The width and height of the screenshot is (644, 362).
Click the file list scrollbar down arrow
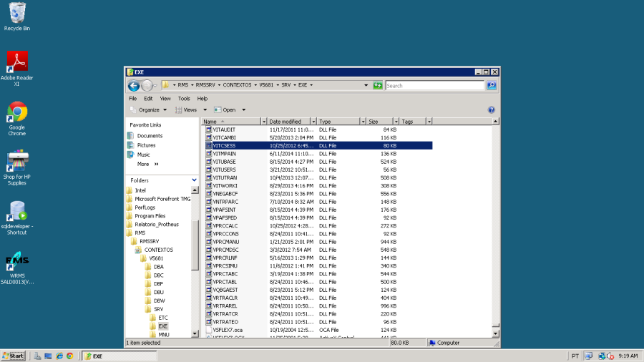pos(495,334)
